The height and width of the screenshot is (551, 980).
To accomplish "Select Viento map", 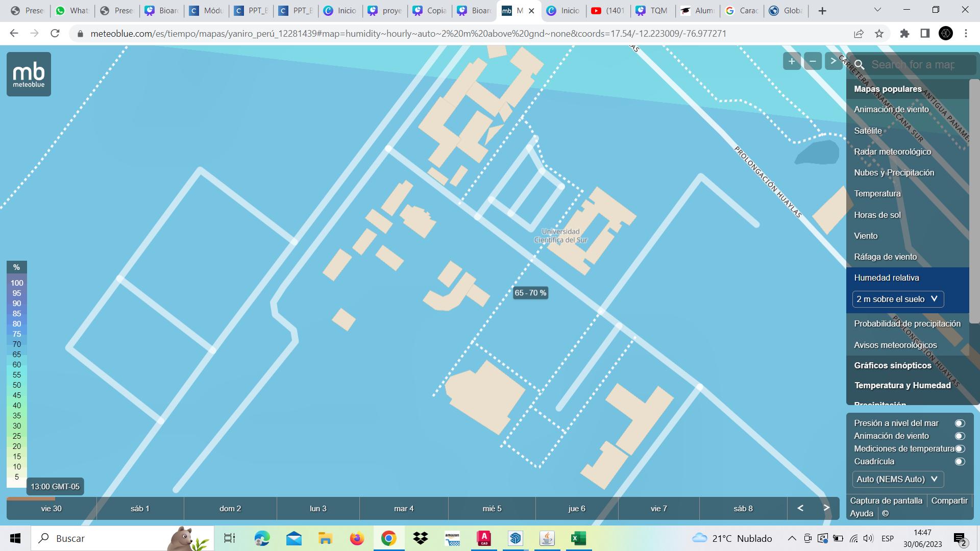I will 866,236.
